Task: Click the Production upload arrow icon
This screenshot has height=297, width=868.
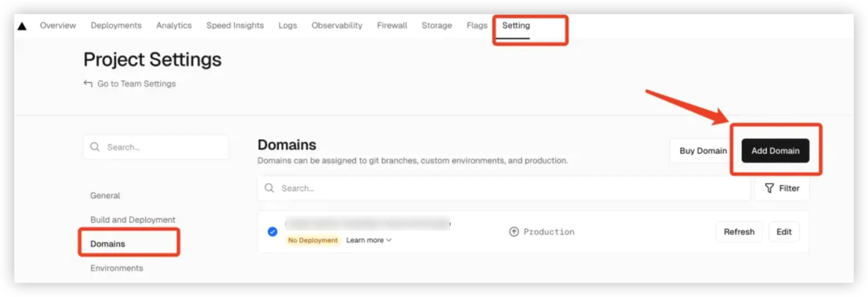Action: (x=514, y=232)
